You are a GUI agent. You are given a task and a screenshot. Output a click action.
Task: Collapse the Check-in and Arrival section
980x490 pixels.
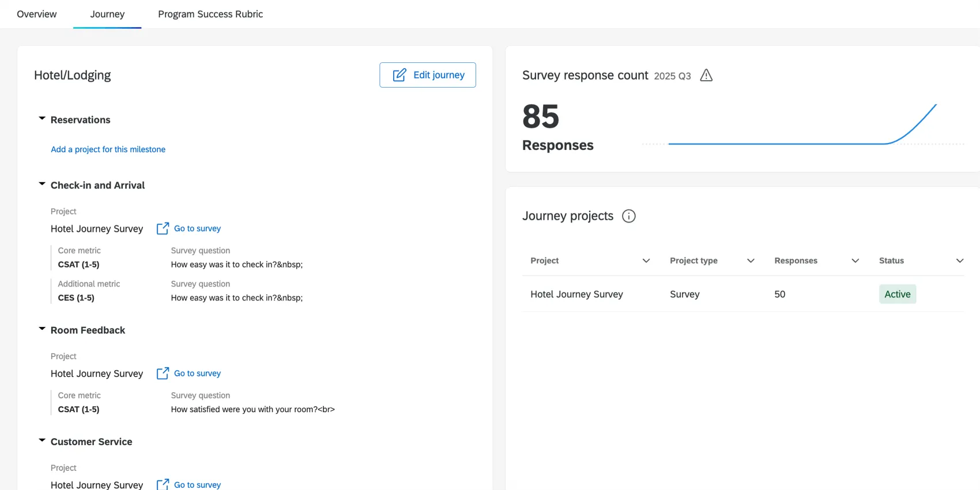pos(42,184)
